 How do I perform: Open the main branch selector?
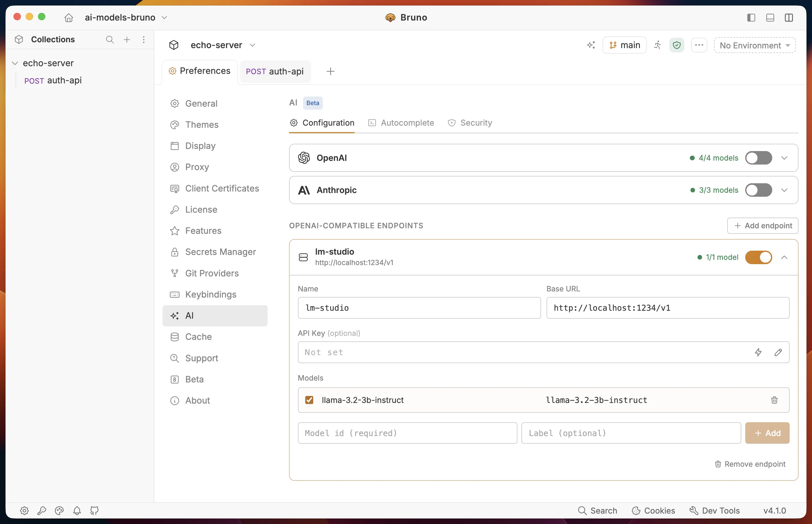point(624,45)
